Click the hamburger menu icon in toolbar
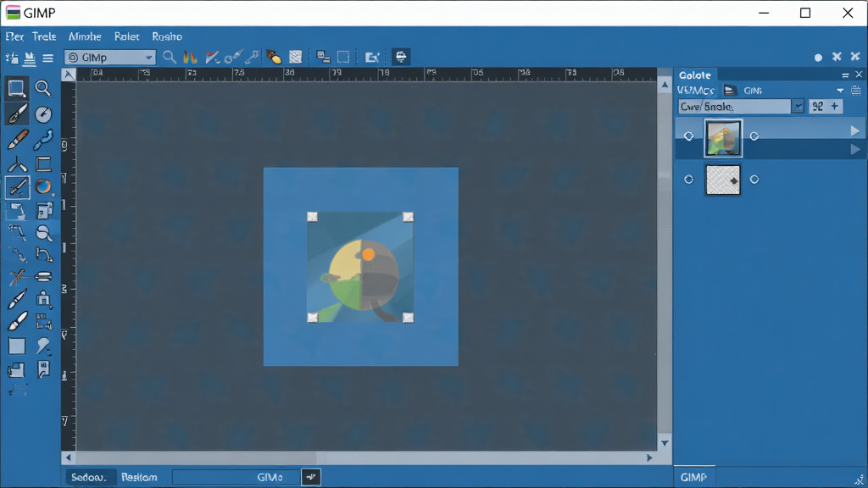 click(48, 58)
